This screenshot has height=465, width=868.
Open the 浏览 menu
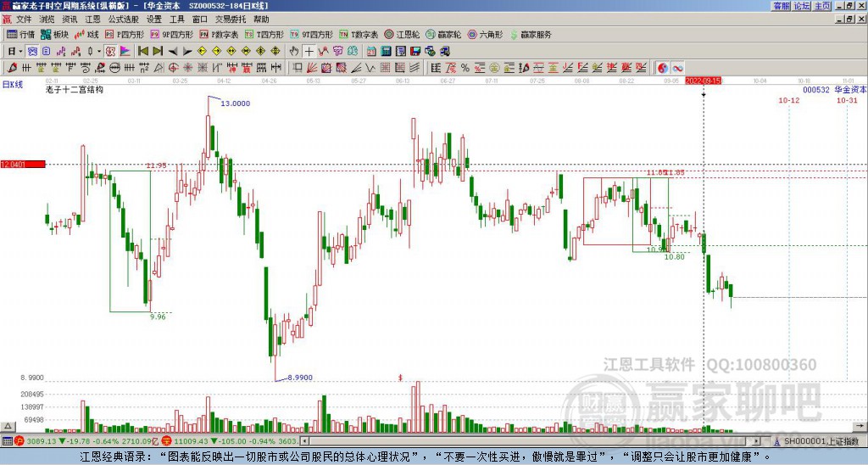click(x=47, y=20)
